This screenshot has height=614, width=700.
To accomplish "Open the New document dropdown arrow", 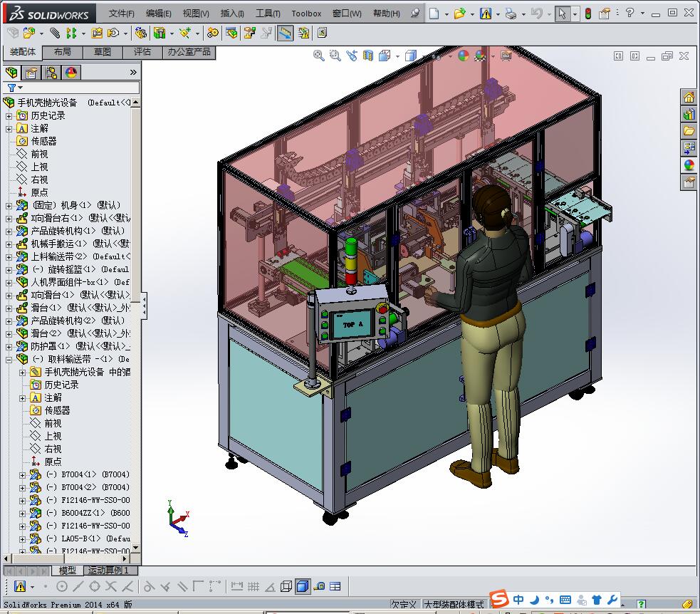I will coord(446,14).
